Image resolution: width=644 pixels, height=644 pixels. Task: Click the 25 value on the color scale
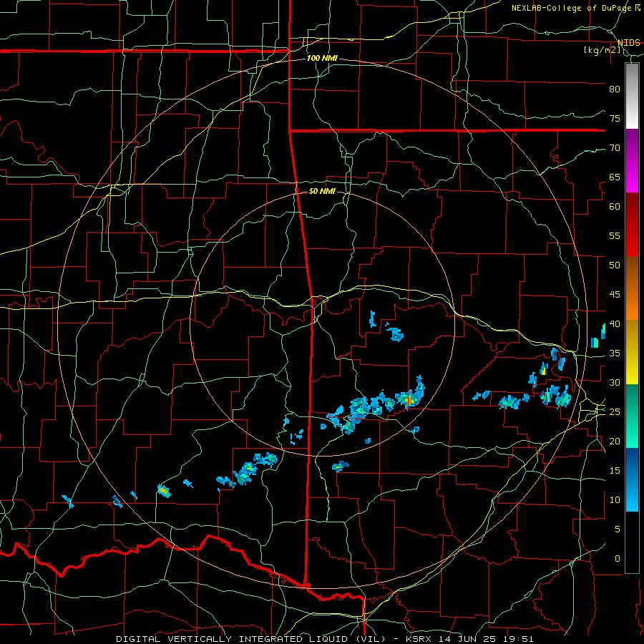pyautogui.click(x=615, y=412)
